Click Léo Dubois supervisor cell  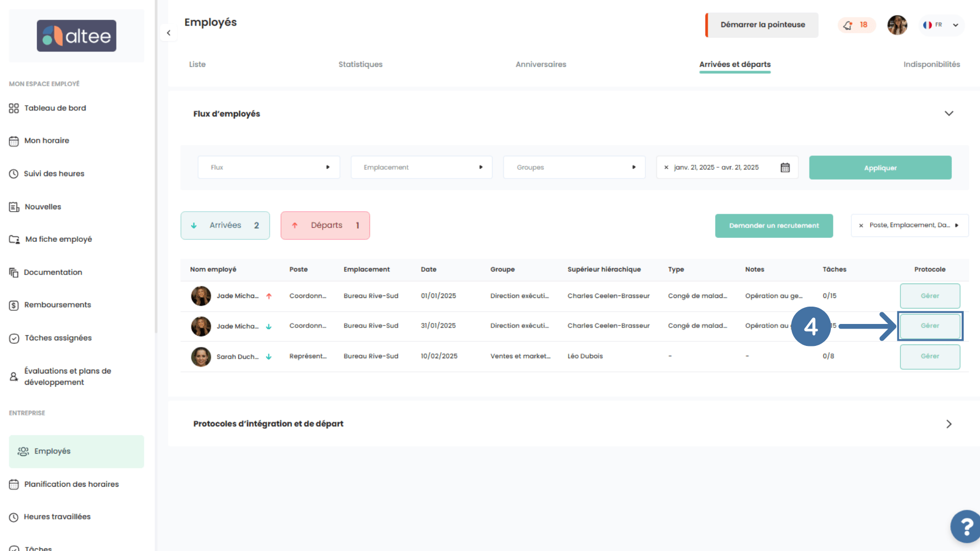point(585,357)
